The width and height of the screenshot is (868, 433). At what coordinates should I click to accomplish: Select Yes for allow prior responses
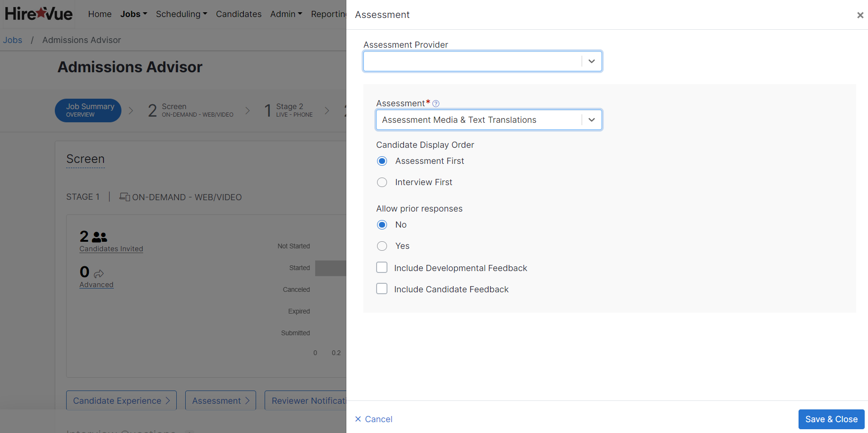[382, 246]
